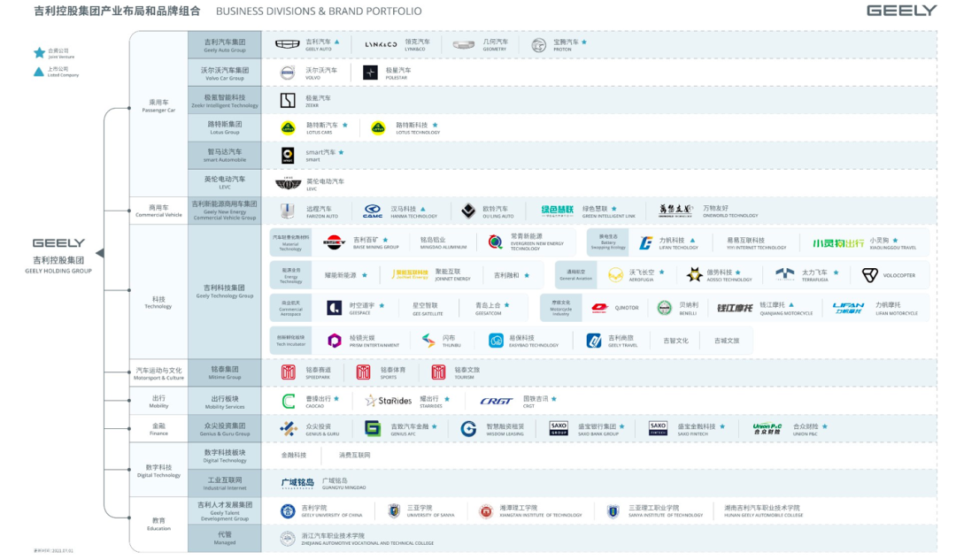The image size is (956, 560).
Task: Click the University of Sanya crest
Action: coord(394,511)
